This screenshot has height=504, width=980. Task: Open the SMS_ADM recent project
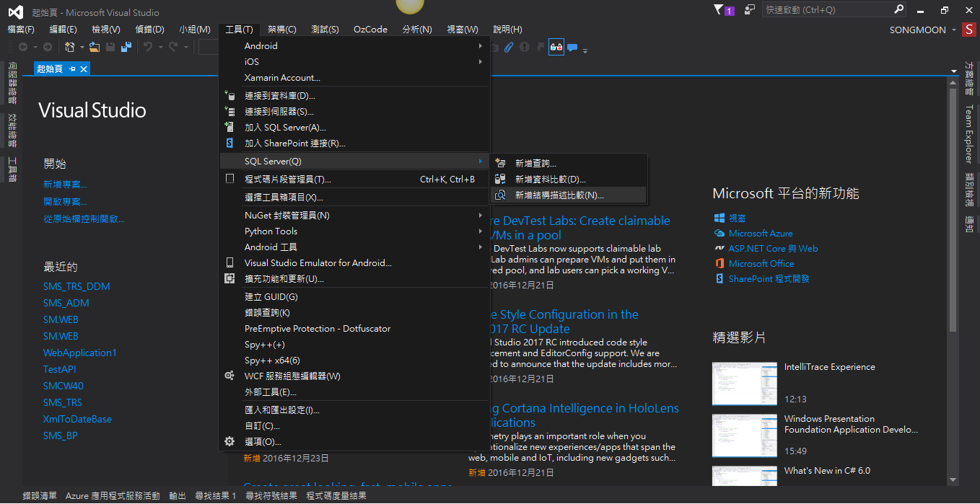tap(66, 303)
